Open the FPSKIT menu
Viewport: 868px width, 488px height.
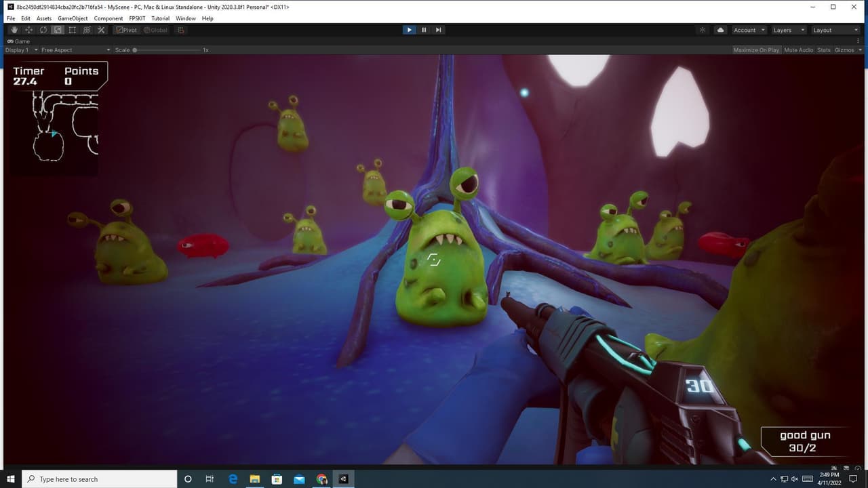138,18
